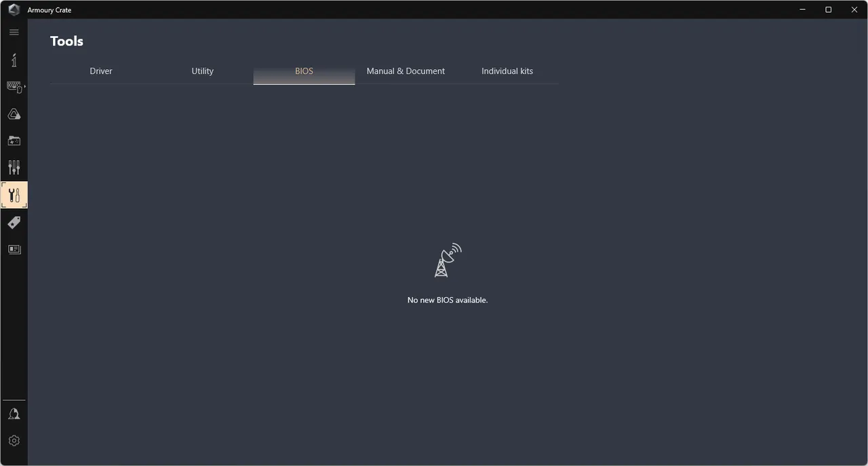Close the Armoury Crate window

click(x=854, y=9)
